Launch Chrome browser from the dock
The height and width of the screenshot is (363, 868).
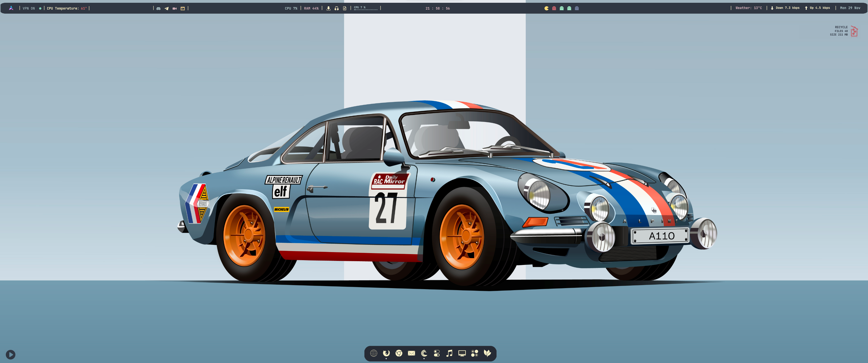399,353
